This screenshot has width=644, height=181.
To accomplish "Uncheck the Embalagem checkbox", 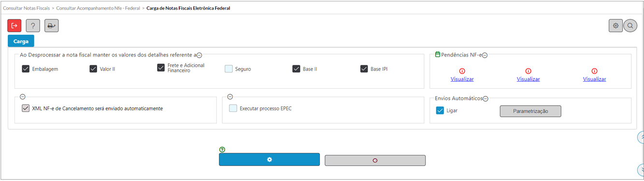I will [26, 69].
